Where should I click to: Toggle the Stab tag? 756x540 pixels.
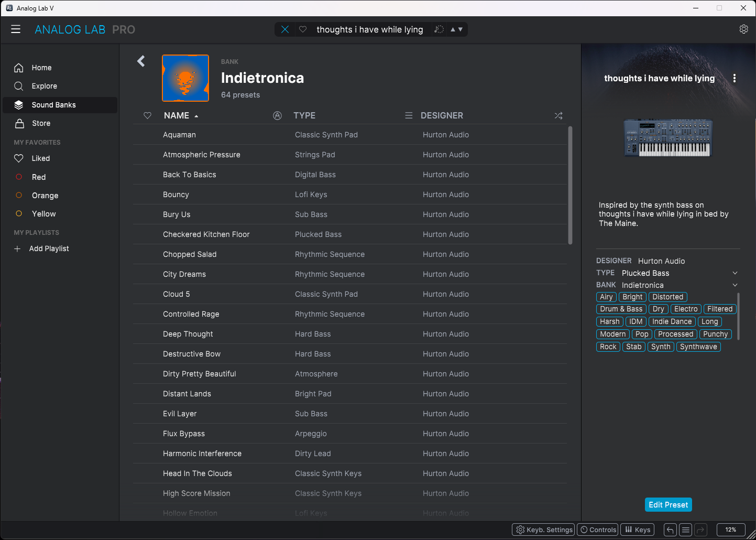click(634, 347)
